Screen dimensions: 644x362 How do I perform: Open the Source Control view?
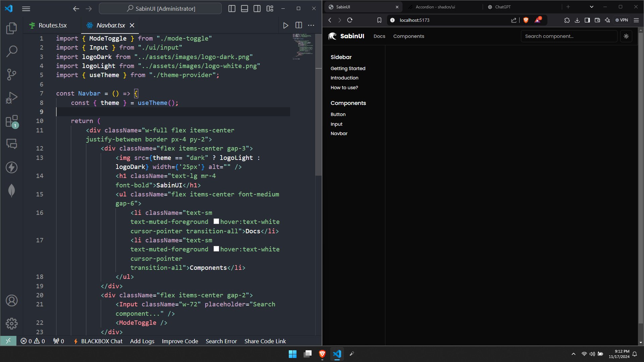coord(12,74)
